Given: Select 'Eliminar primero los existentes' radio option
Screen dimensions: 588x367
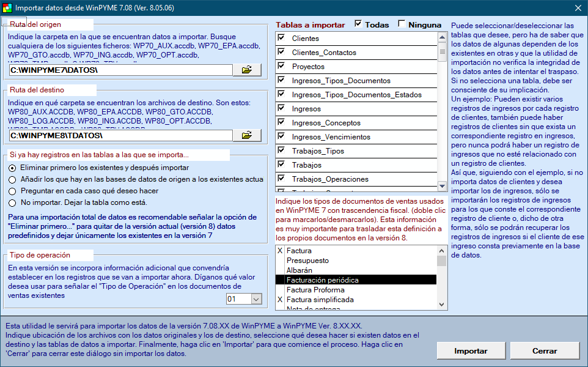Looking at the screenshot, I should click(x=12, y=168).
